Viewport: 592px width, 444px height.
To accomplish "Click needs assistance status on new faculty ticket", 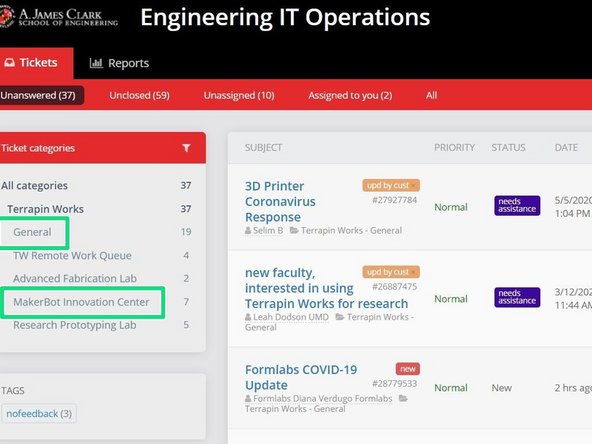I will pyautogui.click(x=517, y=297).
